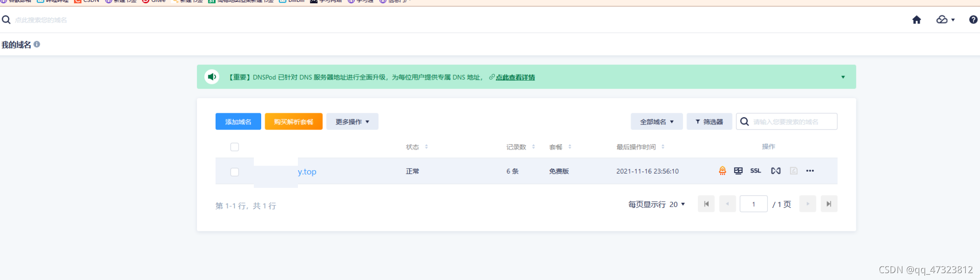Click the orange rocket icon in the domain row
The image size is (980, 280).
point(722,171)
